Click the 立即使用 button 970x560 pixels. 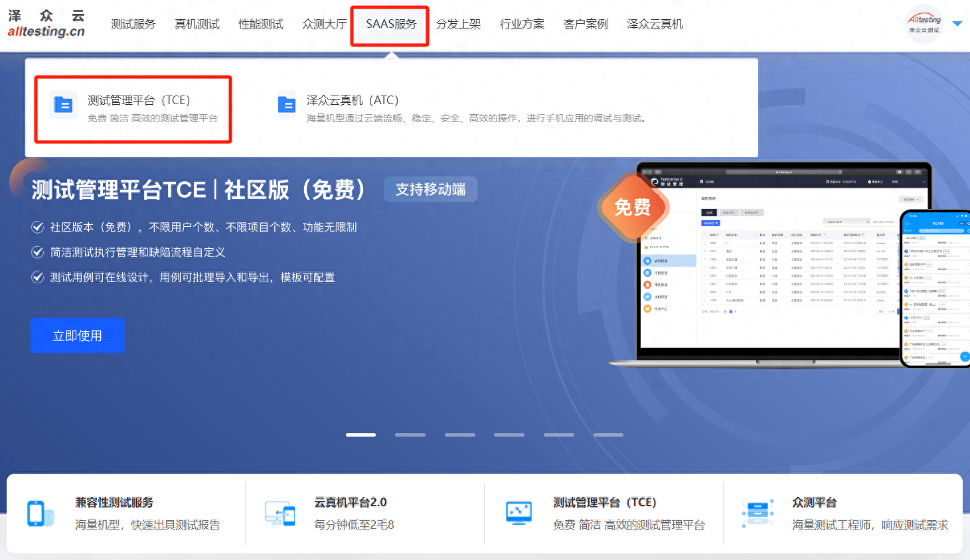click(77, 335)
